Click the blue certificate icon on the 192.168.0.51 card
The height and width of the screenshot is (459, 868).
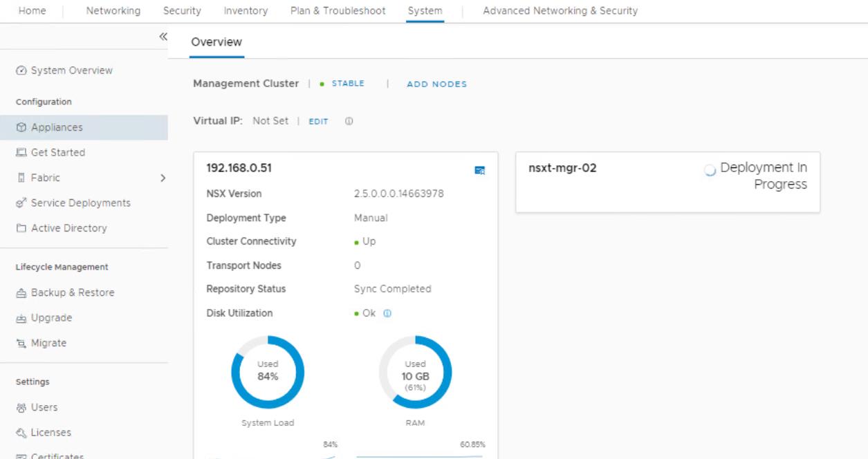pyautogui.click(x=480, y=170)
